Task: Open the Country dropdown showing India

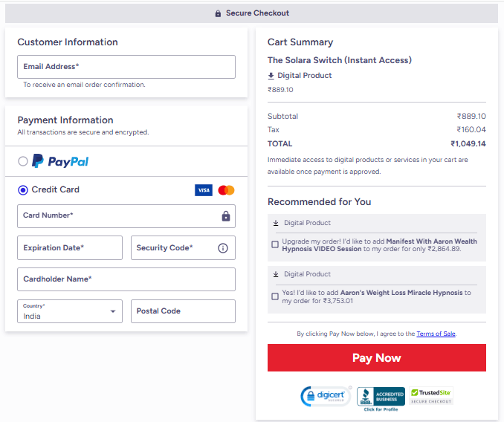Action: click(x=70, y=311)
